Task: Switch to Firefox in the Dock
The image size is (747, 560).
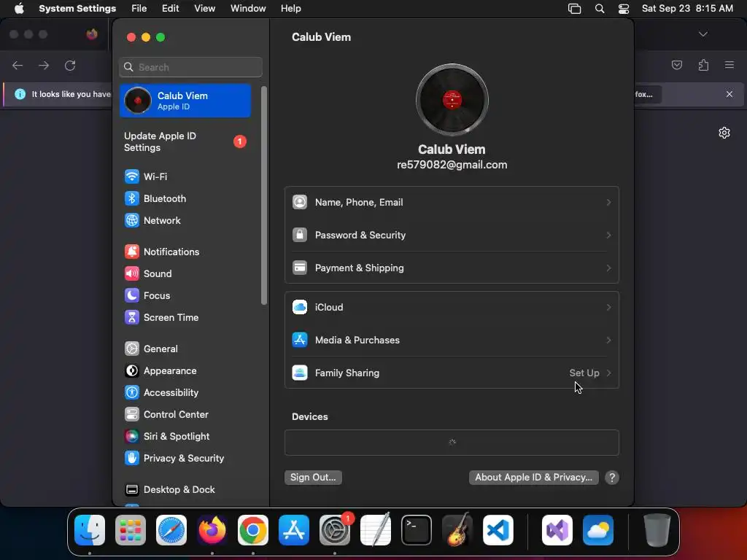Action: coord(212,530)
